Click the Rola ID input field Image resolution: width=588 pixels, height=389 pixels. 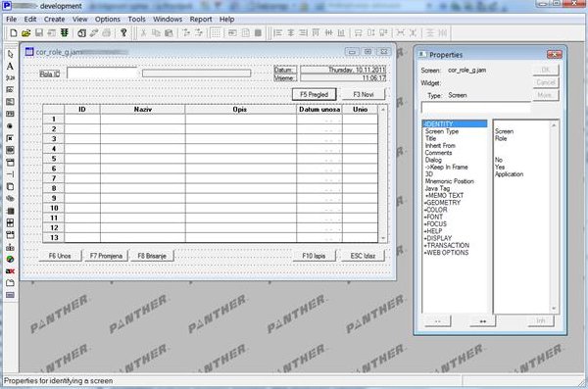pyautogui.click(x=102, y=73)
